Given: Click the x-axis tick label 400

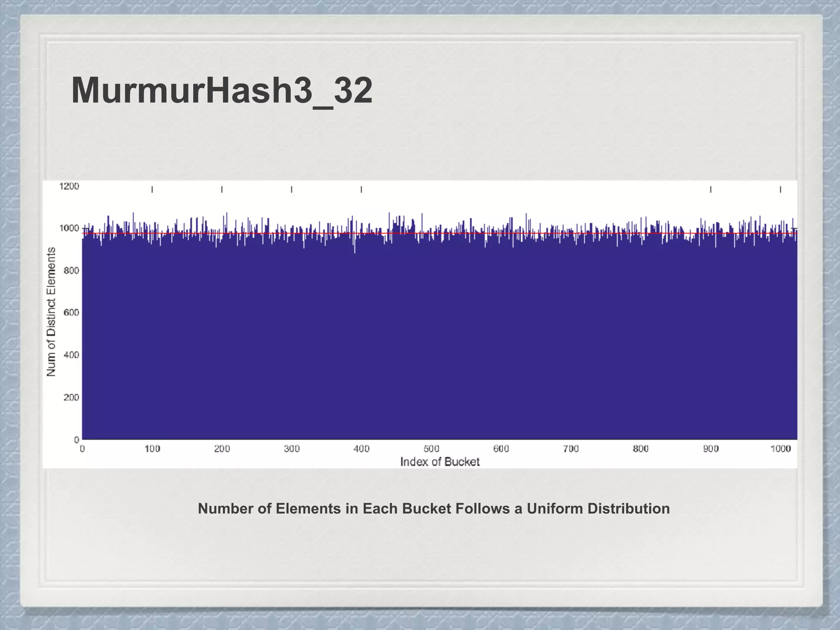Looking at the screenshot, I should pos(361,449).
